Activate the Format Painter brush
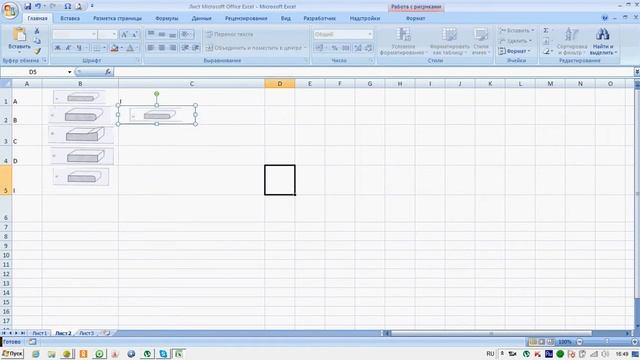This screenshot has height=360, width=640. (37, 51)
